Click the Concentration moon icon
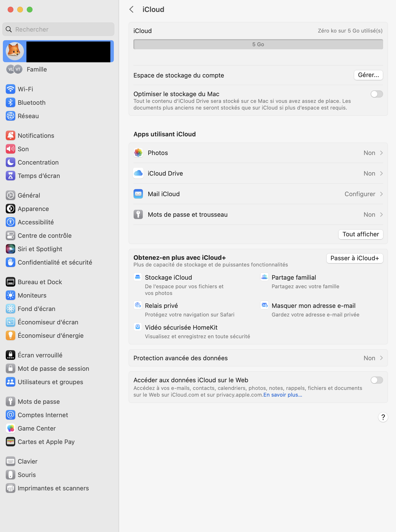 (10, 163)
